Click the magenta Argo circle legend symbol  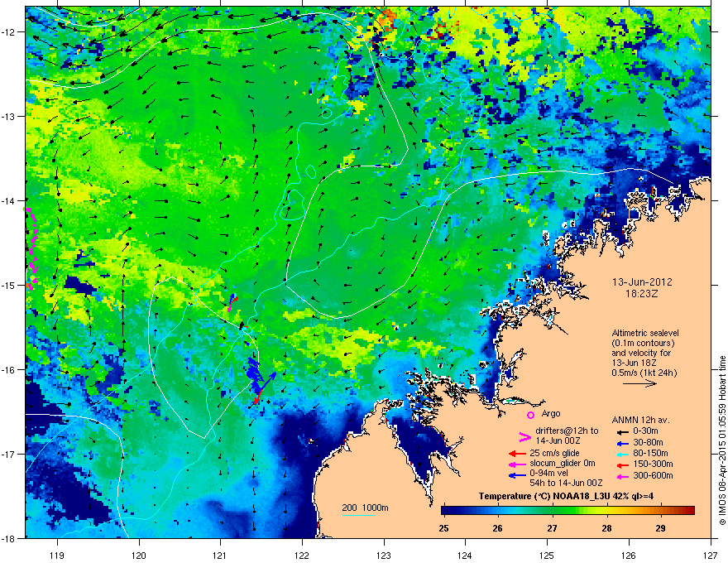click(530, 415)
